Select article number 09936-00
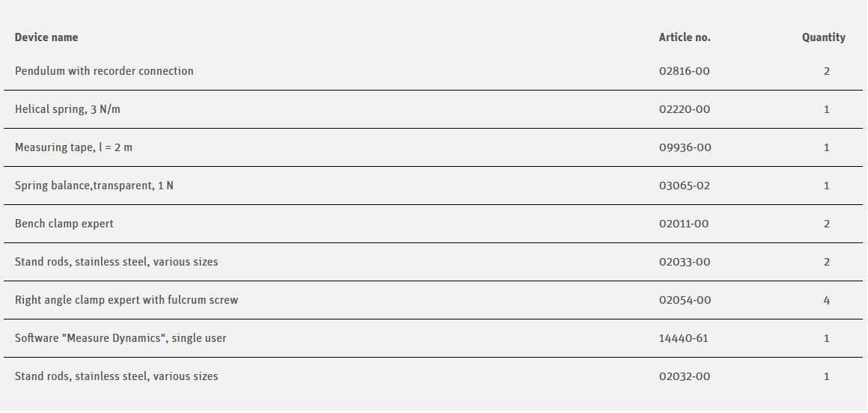 click(685, 147)
